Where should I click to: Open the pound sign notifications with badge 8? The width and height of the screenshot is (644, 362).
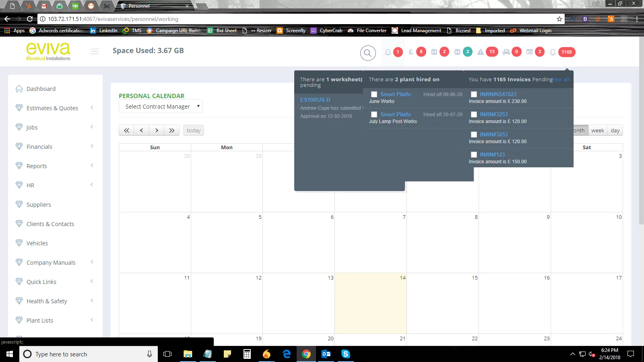(411, 52)
